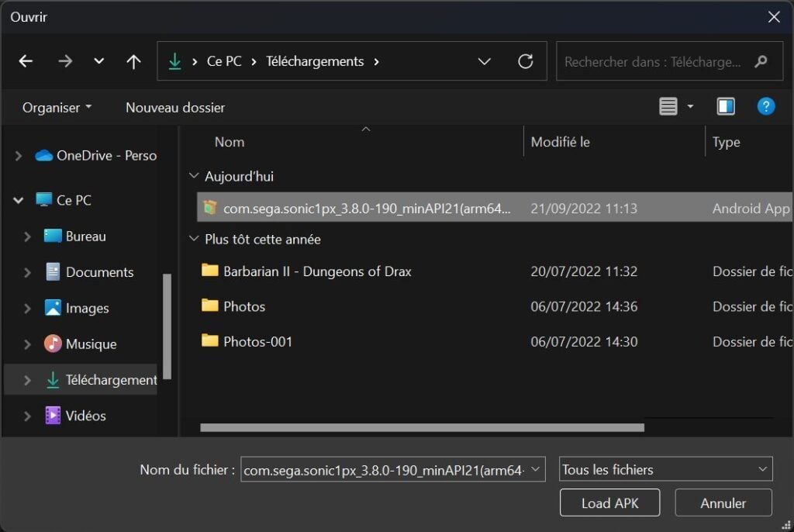The height and width of the screenshot is (532, 794).
Task: Open the Tous les fichiers filter
Action: pos(666,469)
